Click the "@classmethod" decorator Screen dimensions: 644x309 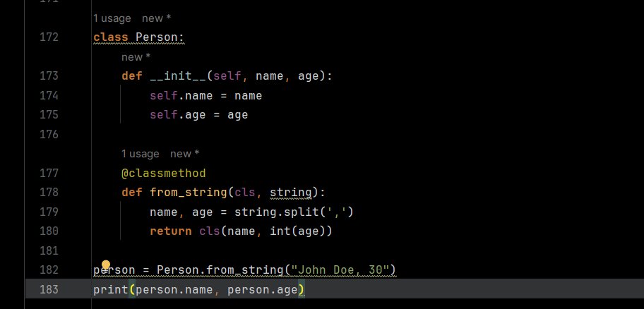click(x=163, y=173)
